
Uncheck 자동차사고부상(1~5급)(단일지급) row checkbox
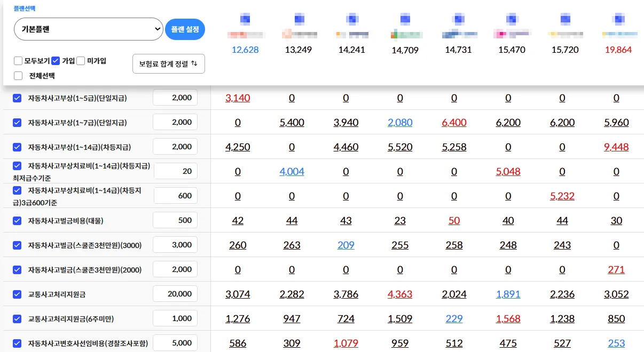17,98
